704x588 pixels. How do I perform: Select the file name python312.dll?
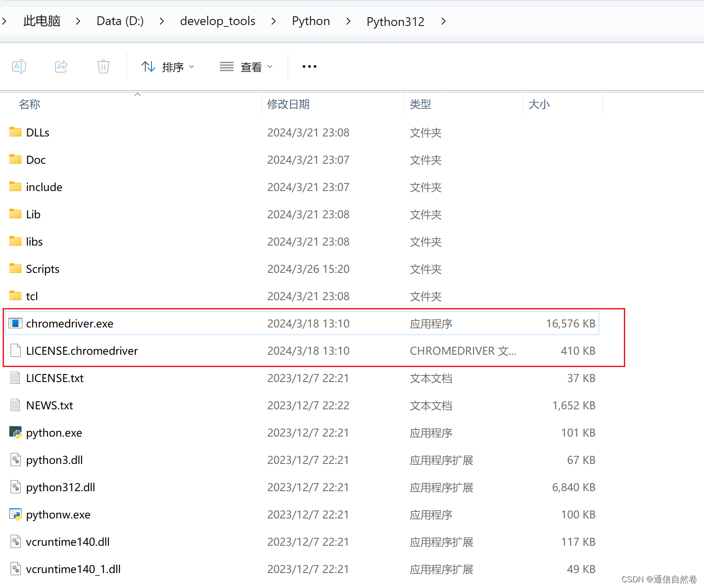[60, 487]
